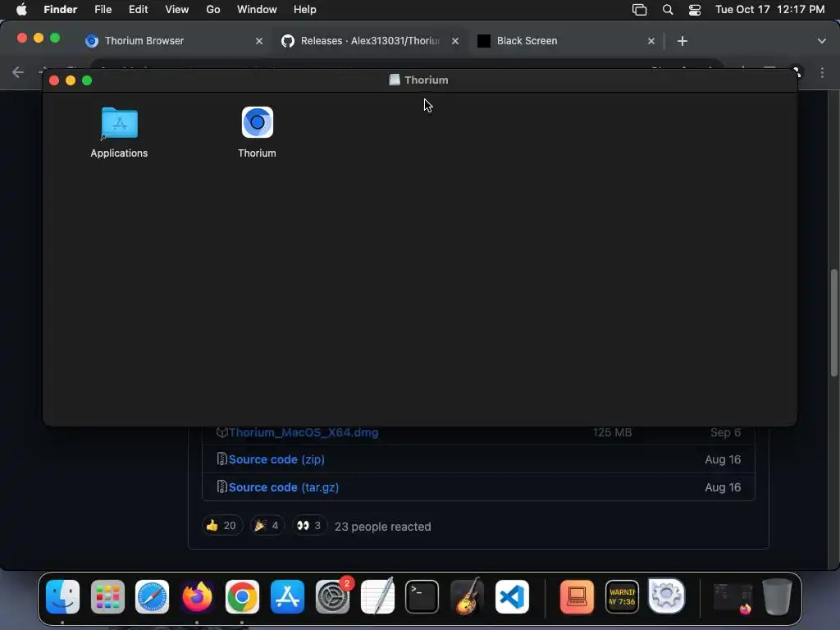Open the Apple menu
The height and width of the screenshot is (630, 840).
click(x=21, y=10)
